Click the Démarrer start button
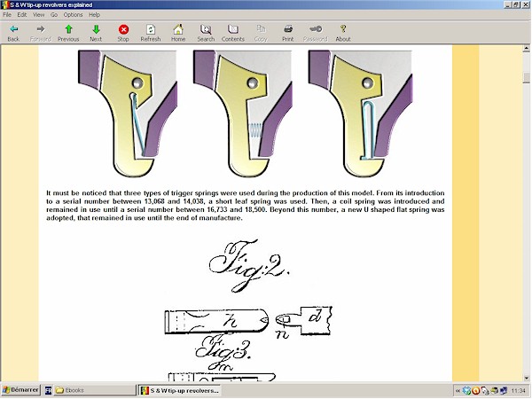This screenshot has height=399, width=532. (20, 390)
